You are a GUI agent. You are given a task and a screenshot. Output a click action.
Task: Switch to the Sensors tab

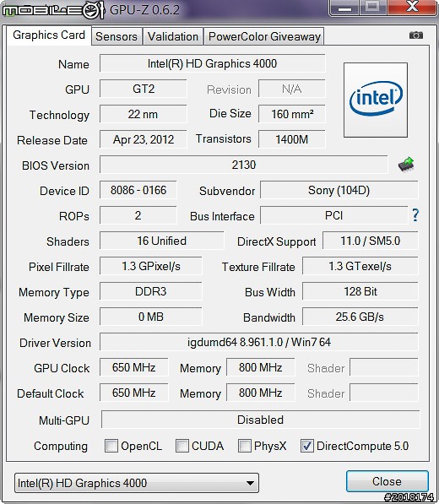click(117, 36)
